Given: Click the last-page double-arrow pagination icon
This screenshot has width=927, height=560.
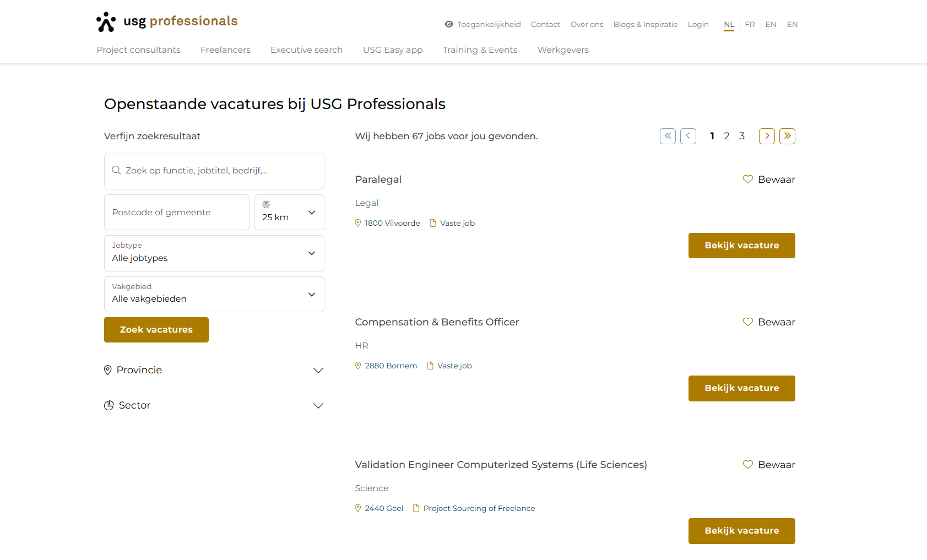Looking at the screenshot, I should [x=787, y=136].
